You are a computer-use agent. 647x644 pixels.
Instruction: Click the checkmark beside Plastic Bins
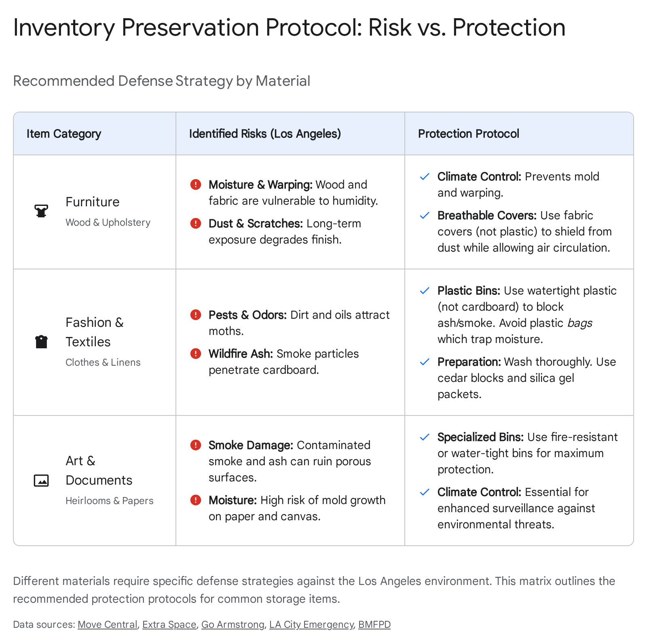pos(425,291)
